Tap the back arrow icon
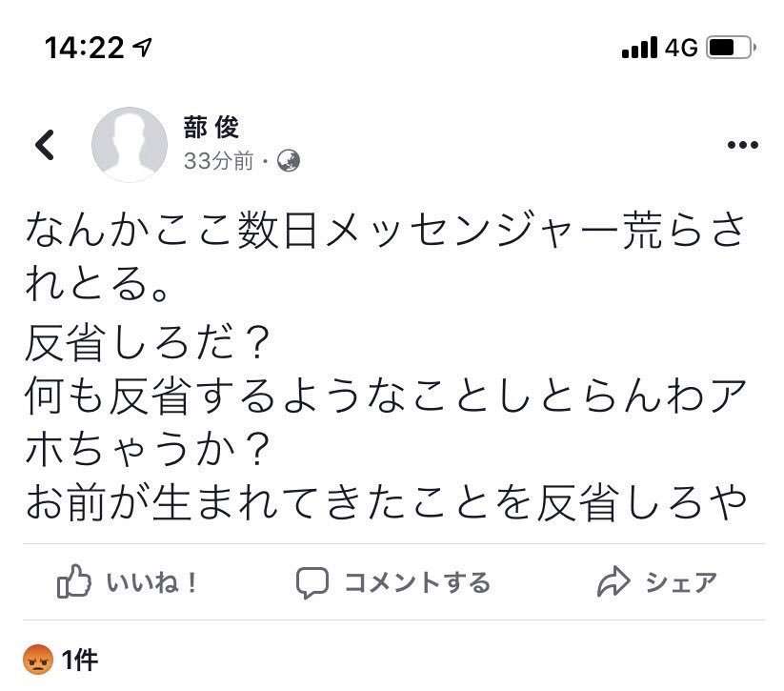The width and height of the screenshot is (784, 691). [45, 145]
